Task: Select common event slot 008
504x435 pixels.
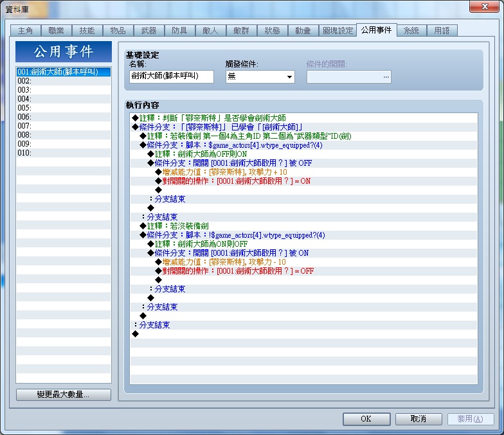Action: coord(63,135)
